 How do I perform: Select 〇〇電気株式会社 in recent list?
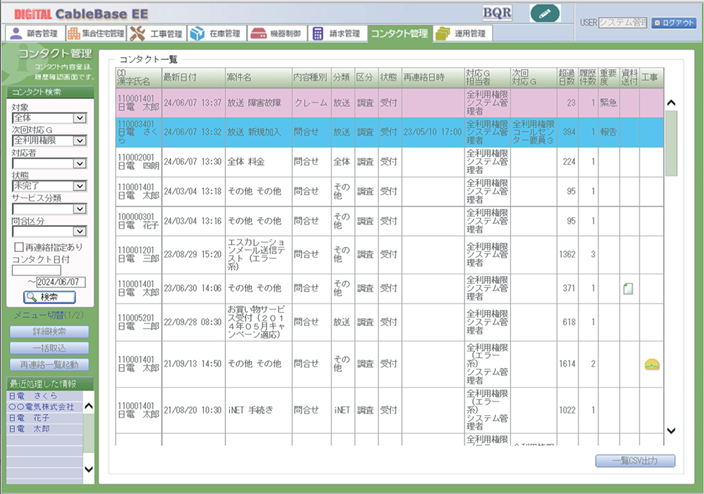coord(43,407)
